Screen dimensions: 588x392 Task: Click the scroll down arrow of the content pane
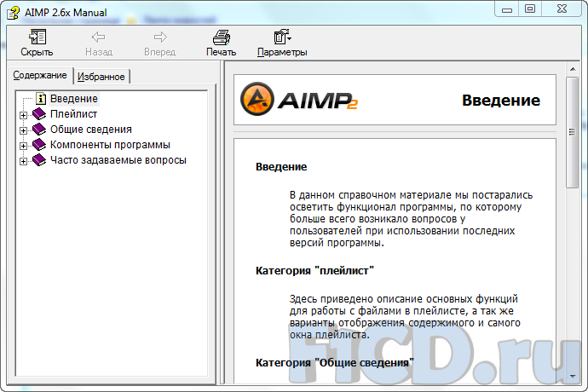[x=573, y=377]
